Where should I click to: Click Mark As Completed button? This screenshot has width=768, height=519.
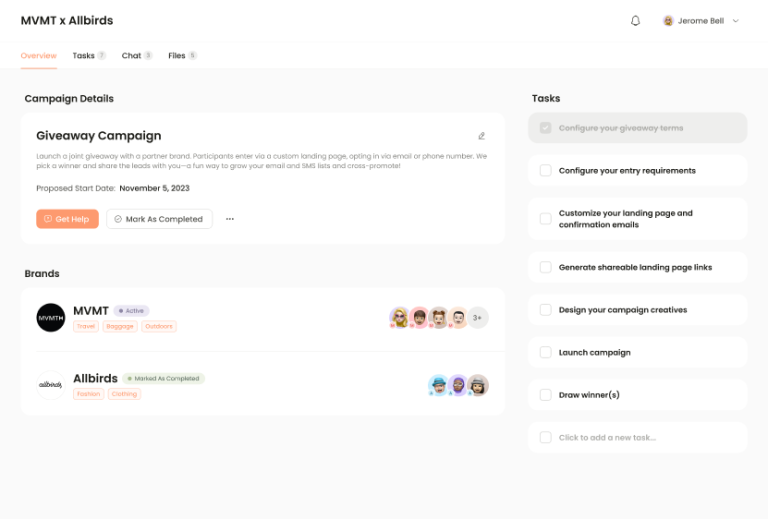[160, 219]
